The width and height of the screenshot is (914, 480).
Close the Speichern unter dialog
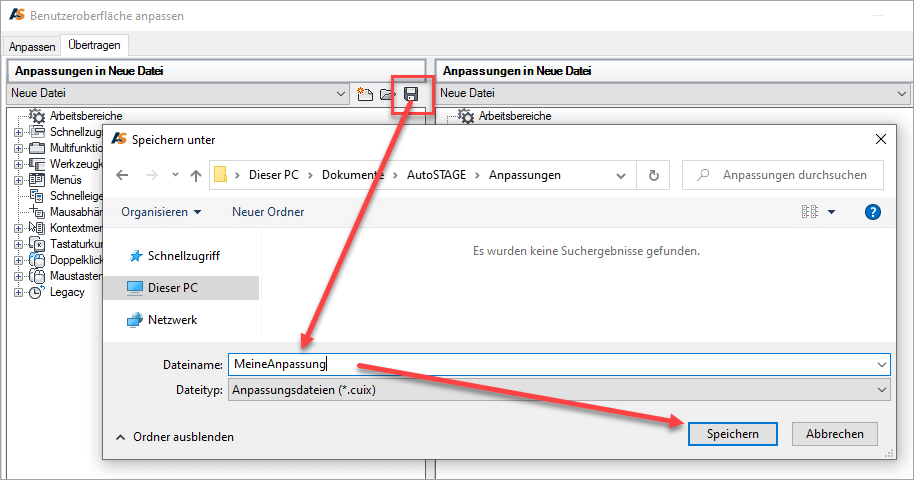(881, 139)
